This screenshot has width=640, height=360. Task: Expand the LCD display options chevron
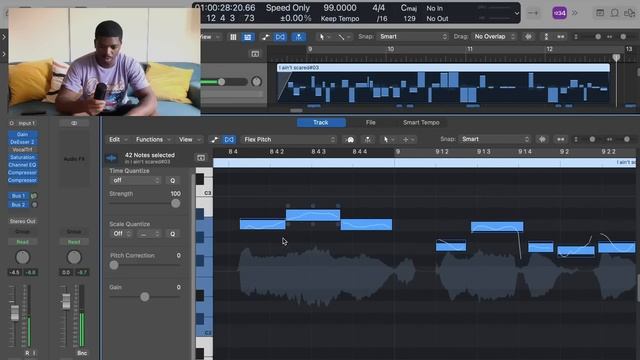[516, 13]
